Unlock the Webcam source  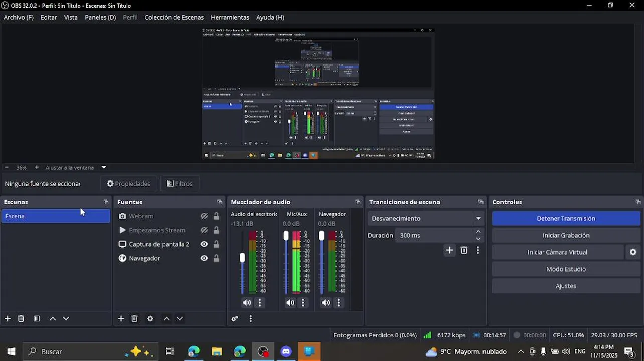[216, 216]
